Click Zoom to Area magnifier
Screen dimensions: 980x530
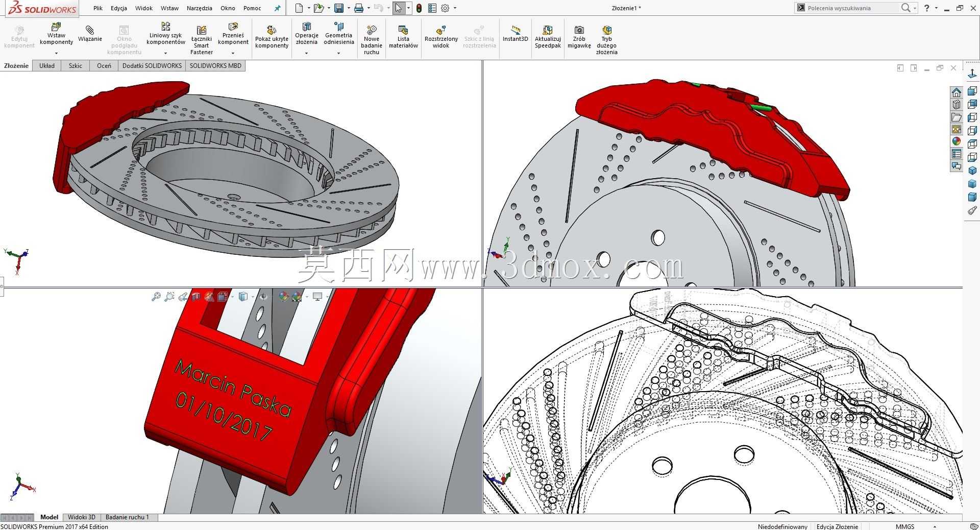(x=169, y=296)
